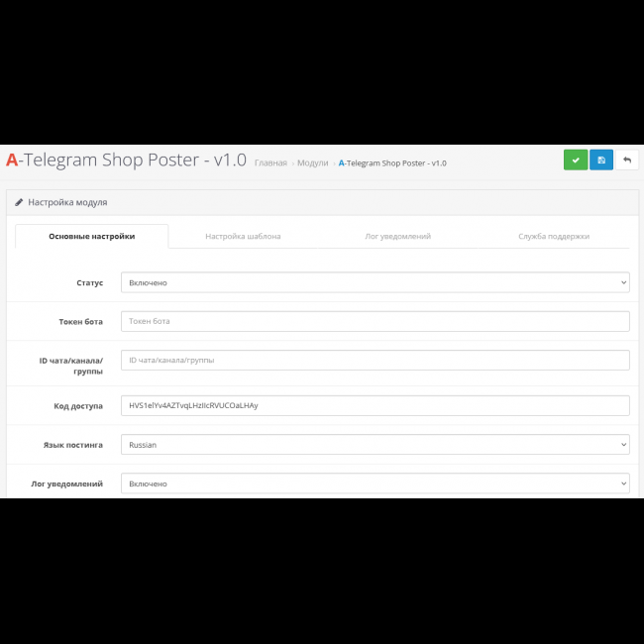The width and height of the screenshot is (644, 644).
Task: Select the Основные настройки tab
Action: tap(92, 237)
